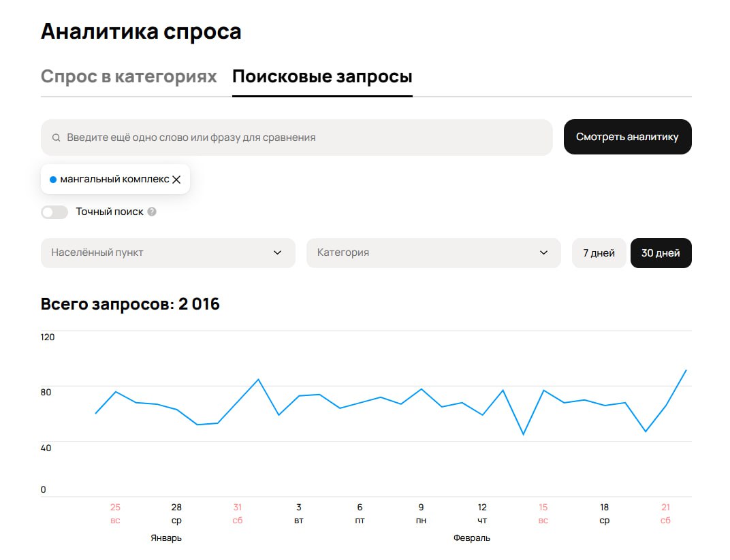
Task: Click the Категория dropdown chevron arrow
Action: click(543, 253)
